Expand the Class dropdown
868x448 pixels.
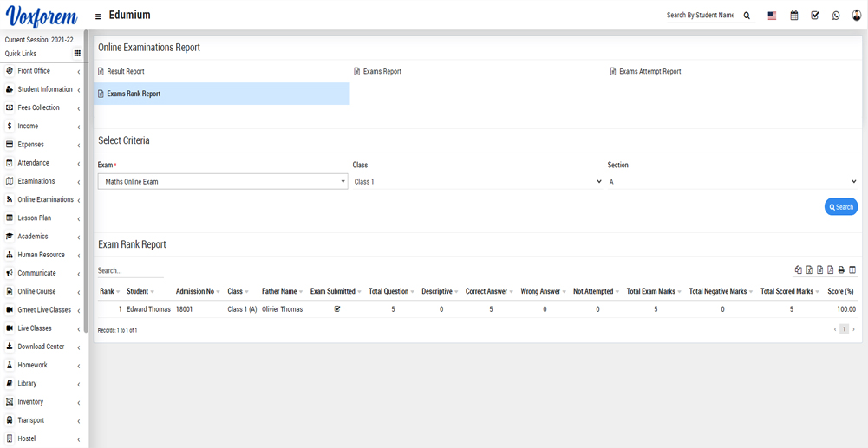pos(477,182)
